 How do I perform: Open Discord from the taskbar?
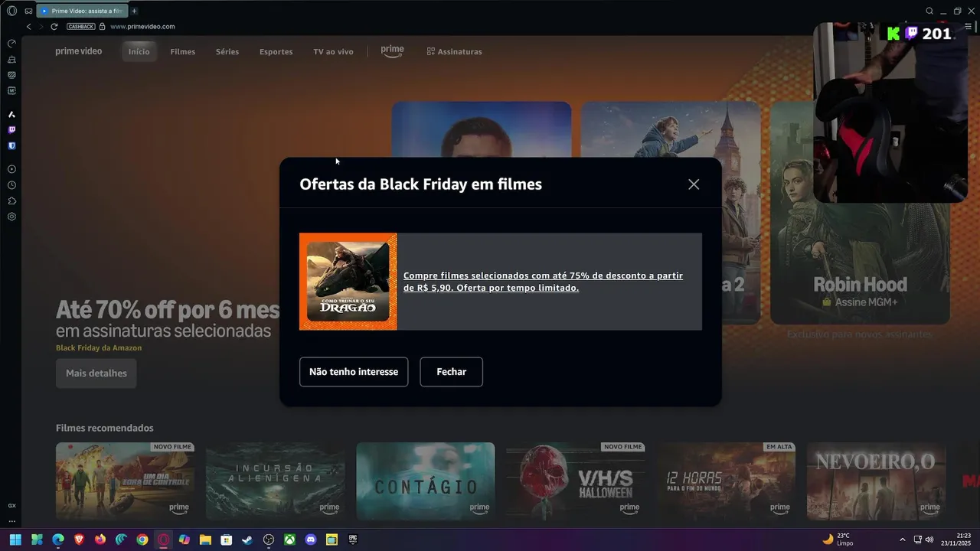point(311,540)
